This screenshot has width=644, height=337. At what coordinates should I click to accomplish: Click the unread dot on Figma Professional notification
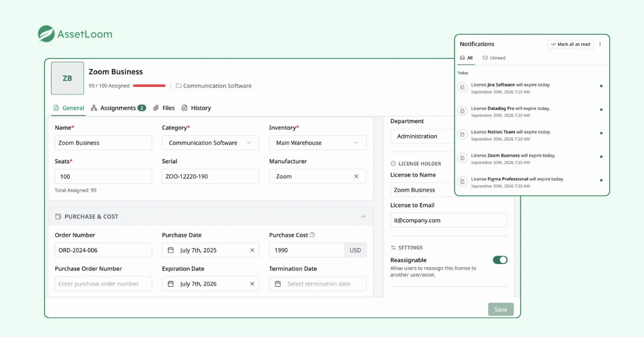[601, 180]
